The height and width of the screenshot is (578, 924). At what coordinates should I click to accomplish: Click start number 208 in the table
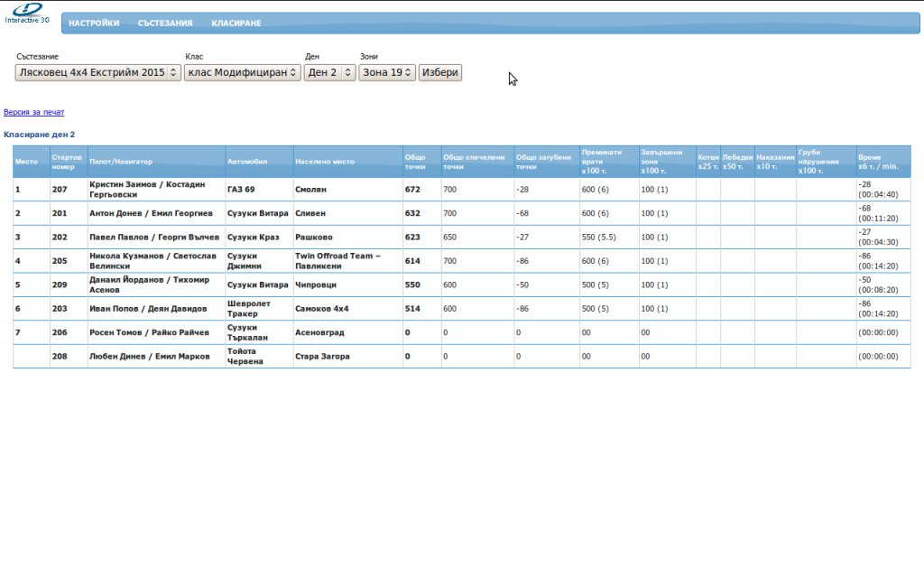[x=60, y=357]
